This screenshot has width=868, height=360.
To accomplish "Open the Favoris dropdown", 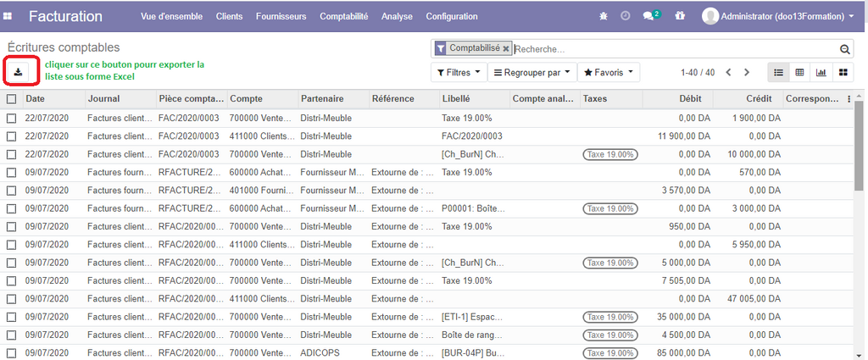I will click(608, 73).
